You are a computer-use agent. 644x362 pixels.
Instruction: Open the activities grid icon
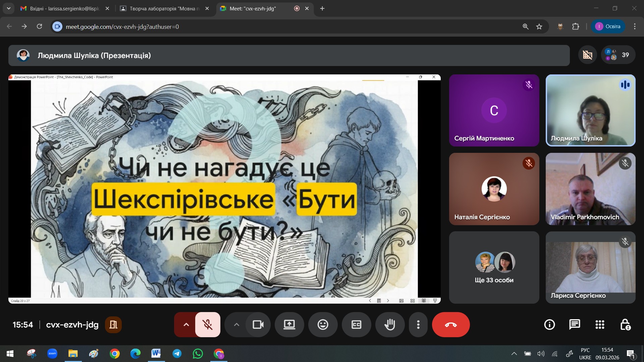600,324
